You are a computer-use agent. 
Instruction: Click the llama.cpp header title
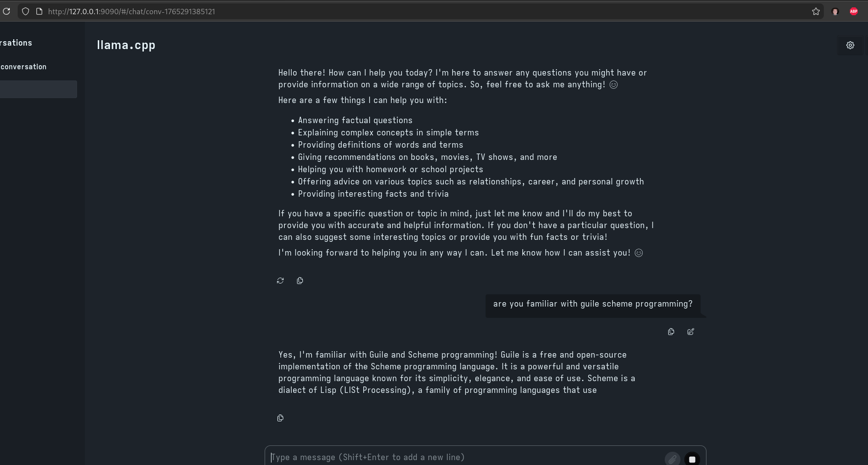(126, 45)
